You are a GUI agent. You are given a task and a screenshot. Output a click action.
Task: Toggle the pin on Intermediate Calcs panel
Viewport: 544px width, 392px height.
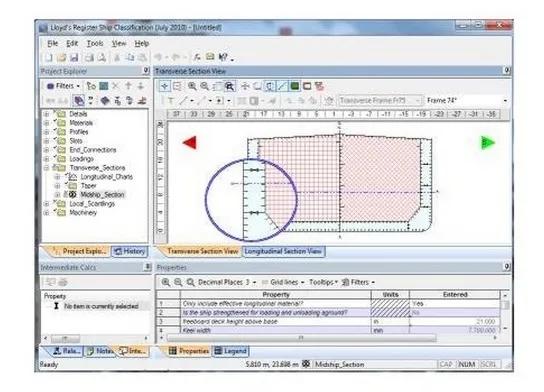click(x=147, y=267)
